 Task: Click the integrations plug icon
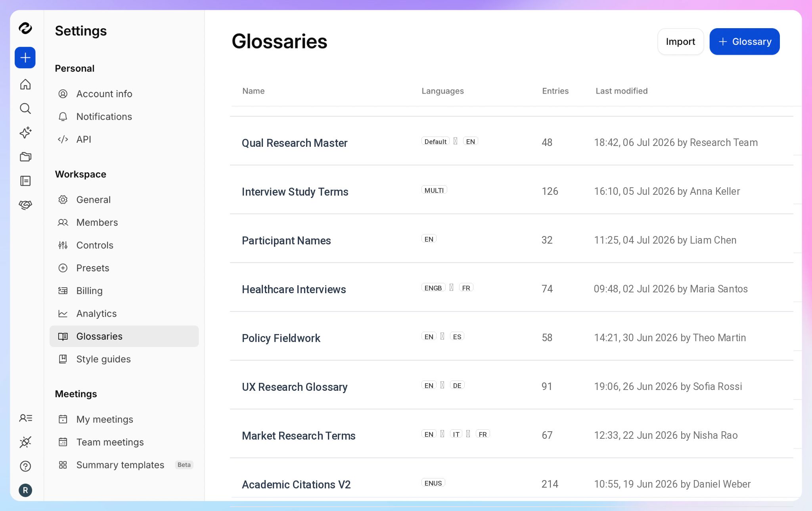25,442
